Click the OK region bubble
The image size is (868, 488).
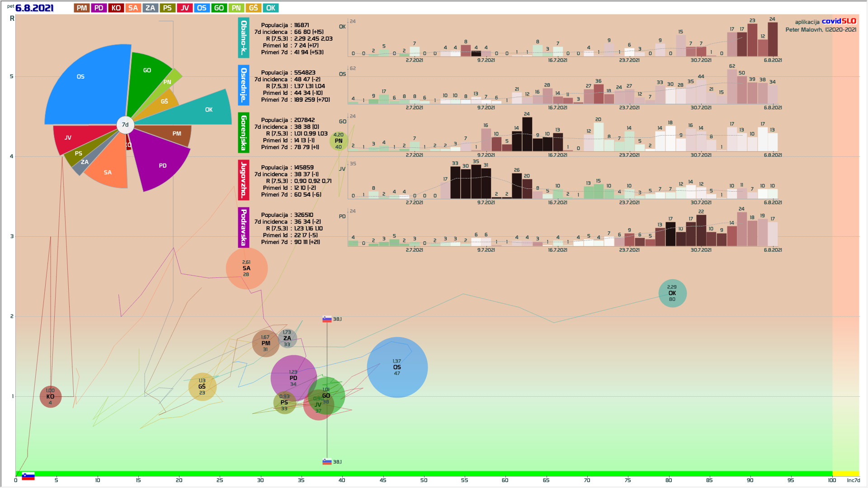(x=672, y=293)
